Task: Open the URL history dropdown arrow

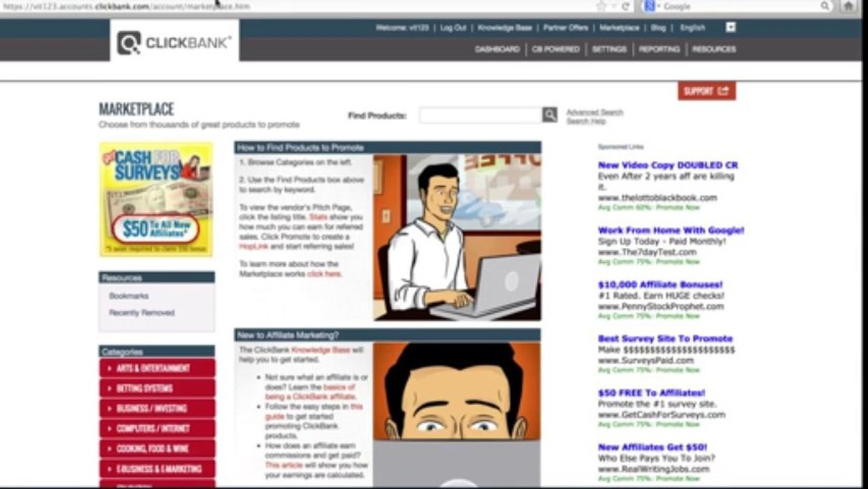Action: coord(614,6)
